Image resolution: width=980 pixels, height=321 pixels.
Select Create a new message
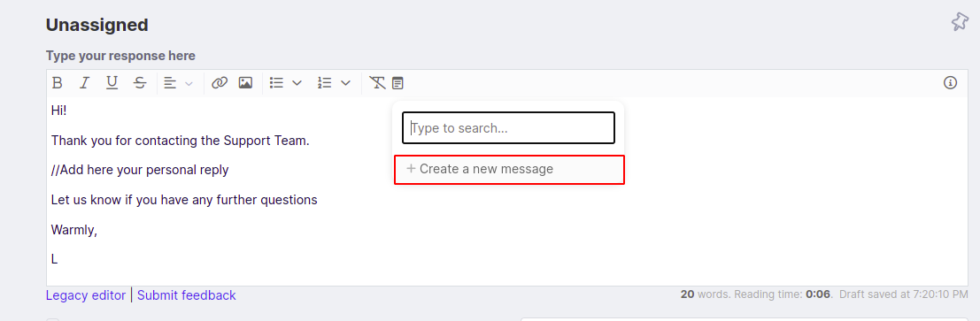tap(509, 169)
